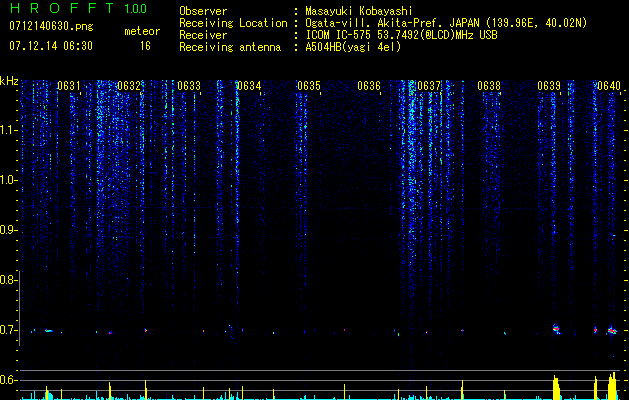Click the HROFFT 1.0.0 title text
The image size is (629, 400).
pos(78,8)
